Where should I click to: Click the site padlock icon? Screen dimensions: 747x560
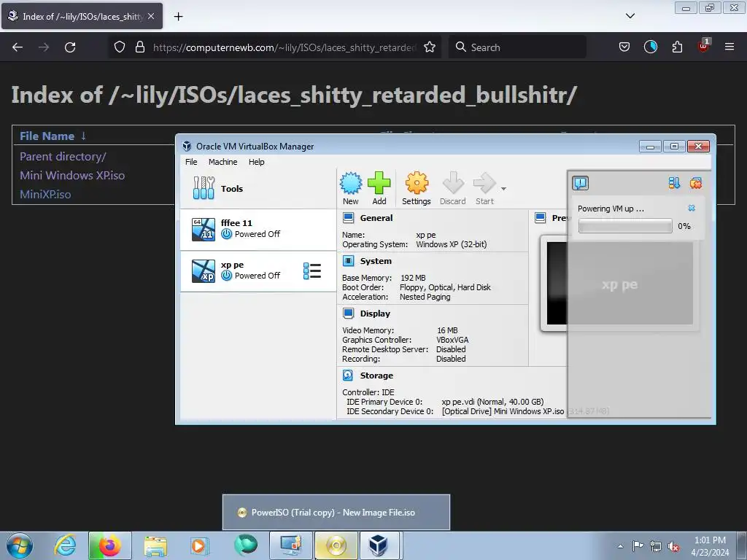click(139, 47)
